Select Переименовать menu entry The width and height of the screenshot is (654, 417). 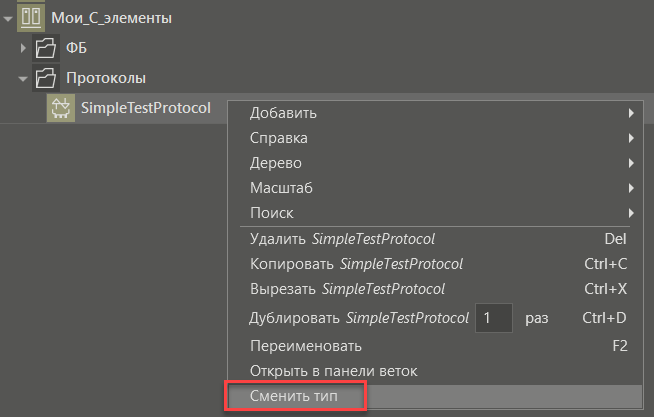pyautogui.click(x=435, y=346)
